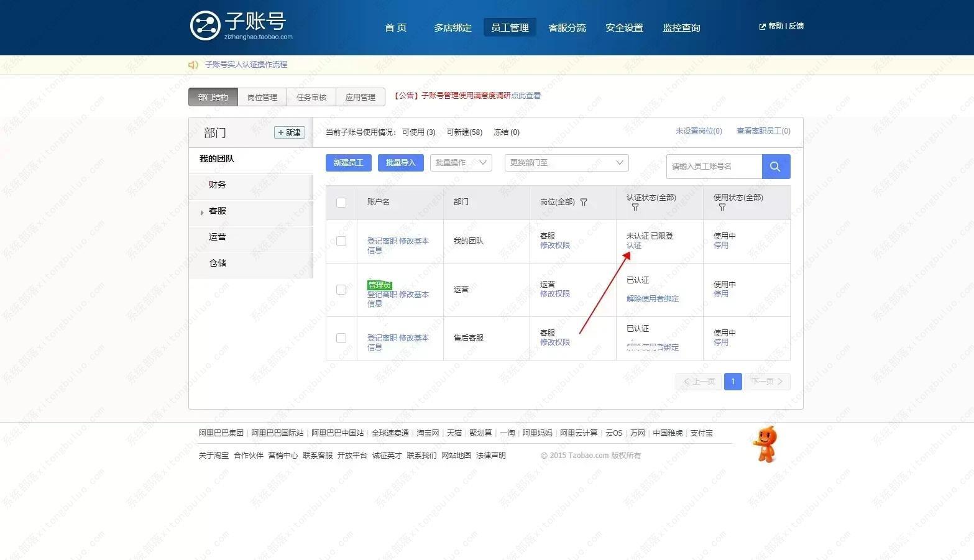The width and height of the screenshot is (974, 560).
Task: Switch to the 任务审核 tab
Action: click(311, 97)
